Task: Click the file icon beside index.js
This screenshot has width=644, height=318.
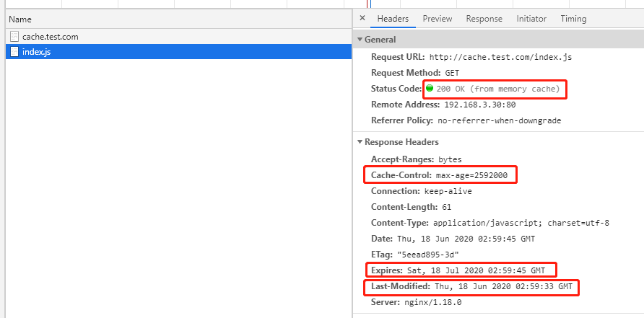Action: [14, 52]
